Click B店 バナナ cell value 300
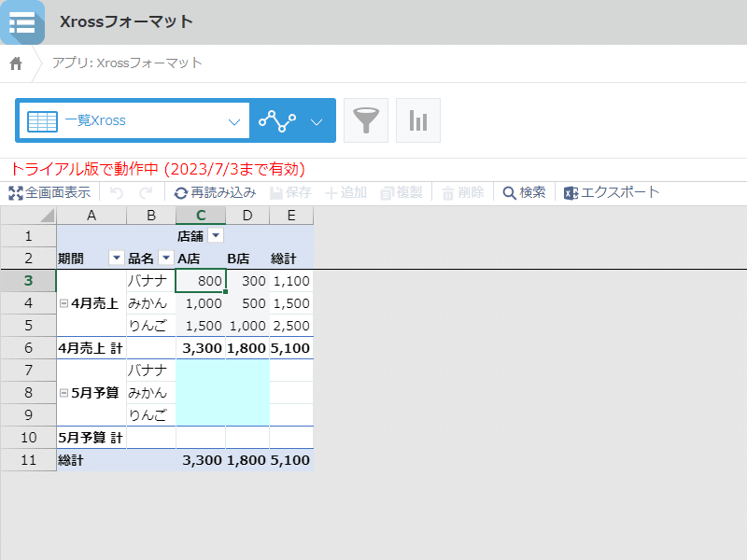This screenshot has height=560, width=747. click(x=247, y=281)
